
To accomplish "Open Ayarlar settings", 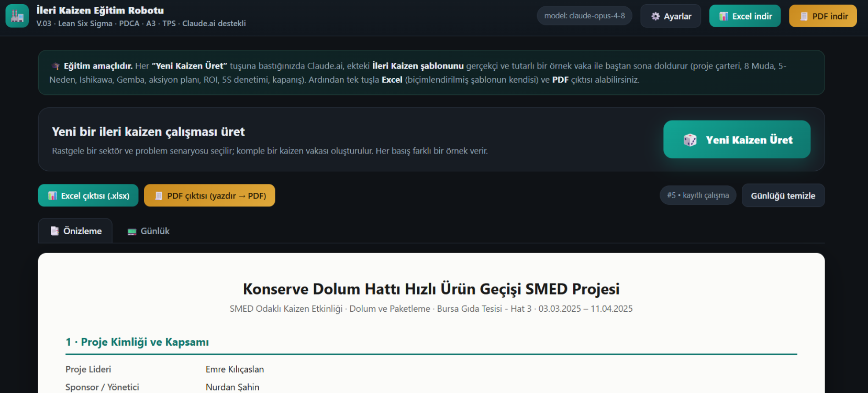I will (x=671, y=16).
